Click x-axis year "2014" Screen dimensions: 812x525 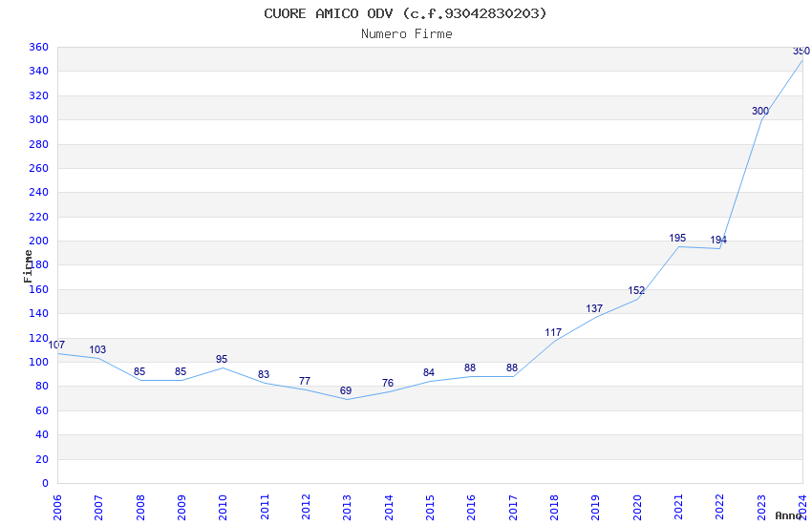pyautogui.click(x=389, y=508)
